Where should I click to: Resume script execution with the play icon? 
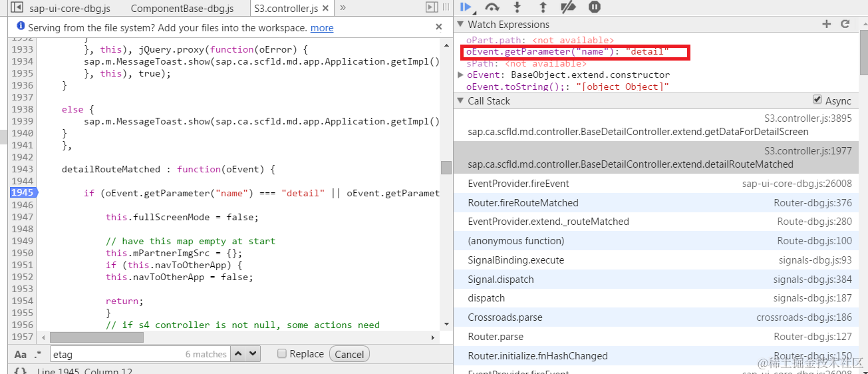pos(465,7)
